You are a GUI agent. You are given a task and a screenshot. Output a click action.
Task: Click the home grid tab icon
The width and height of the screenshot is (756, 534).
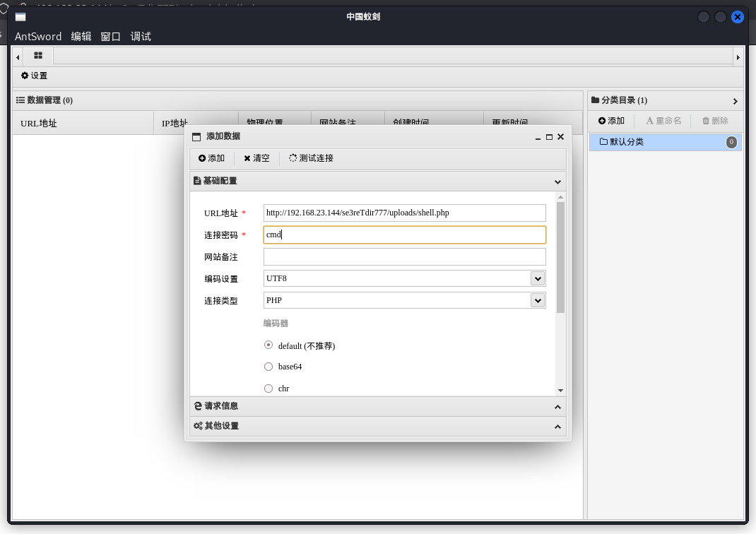point(38,56)
